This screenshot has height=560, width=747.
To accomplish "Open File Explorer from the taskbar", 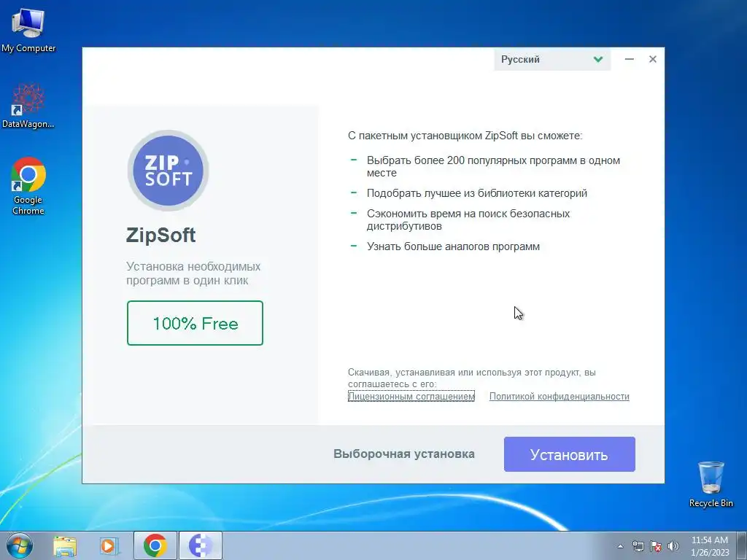I will tap(65, 545).
